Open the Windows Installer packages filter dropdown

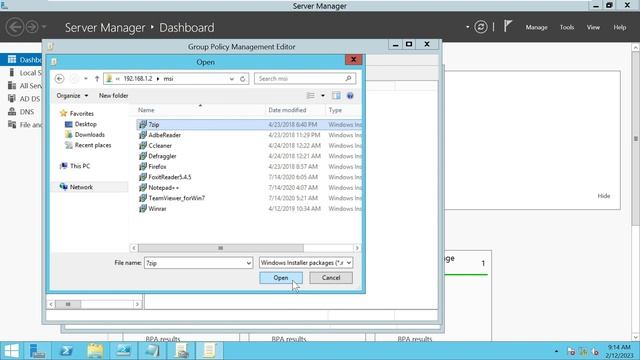point(306,263)
